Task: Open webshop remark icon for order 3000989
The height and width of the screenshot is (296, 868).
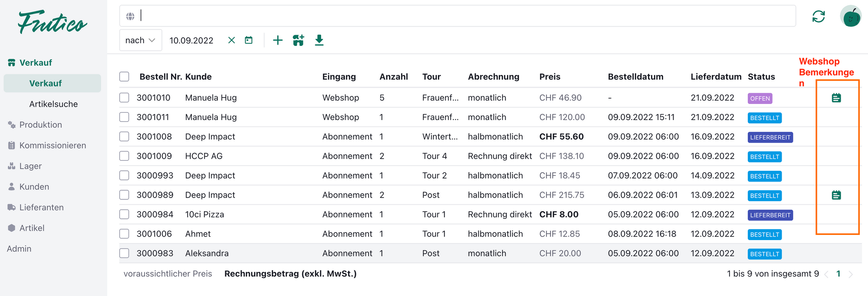Action: (x=836, y=195)
